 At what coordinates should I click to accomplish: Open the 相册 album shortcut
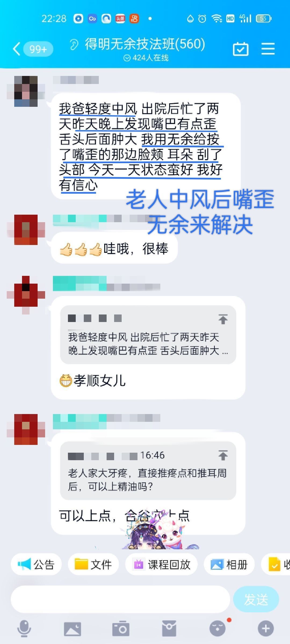229,564
